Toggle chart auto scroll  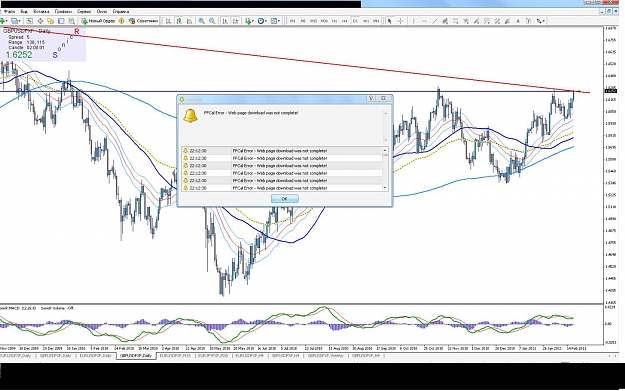point(225,21)
